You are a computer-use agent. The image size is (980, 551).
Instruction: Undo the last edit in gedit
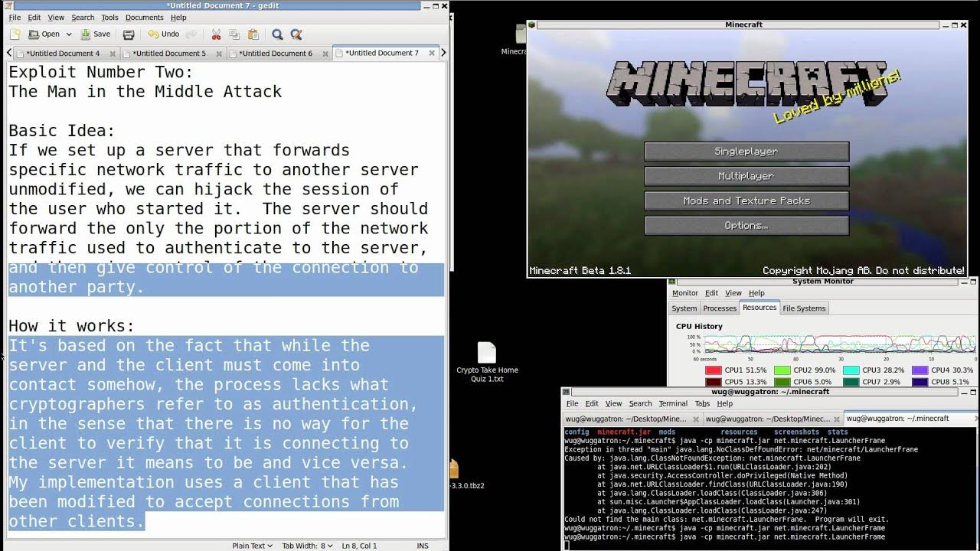tap(163, 34)
